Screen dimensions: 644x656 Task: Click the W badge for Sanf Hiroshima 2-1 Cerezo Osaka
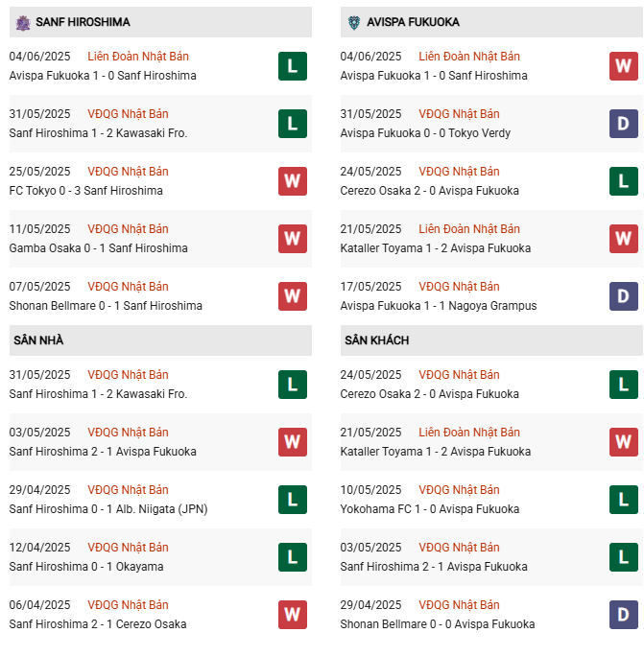tap(293, 615)
